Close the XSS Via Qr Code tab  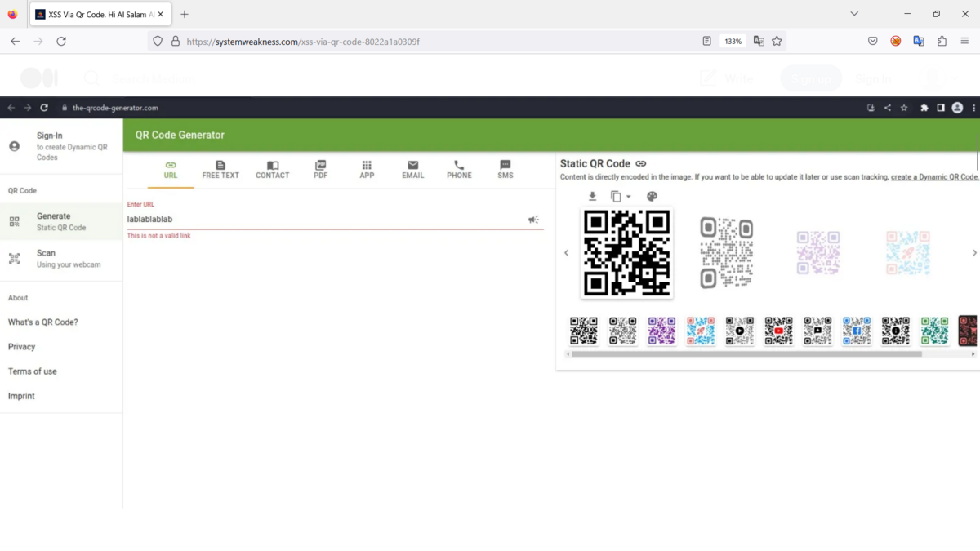tap(160, 14)
